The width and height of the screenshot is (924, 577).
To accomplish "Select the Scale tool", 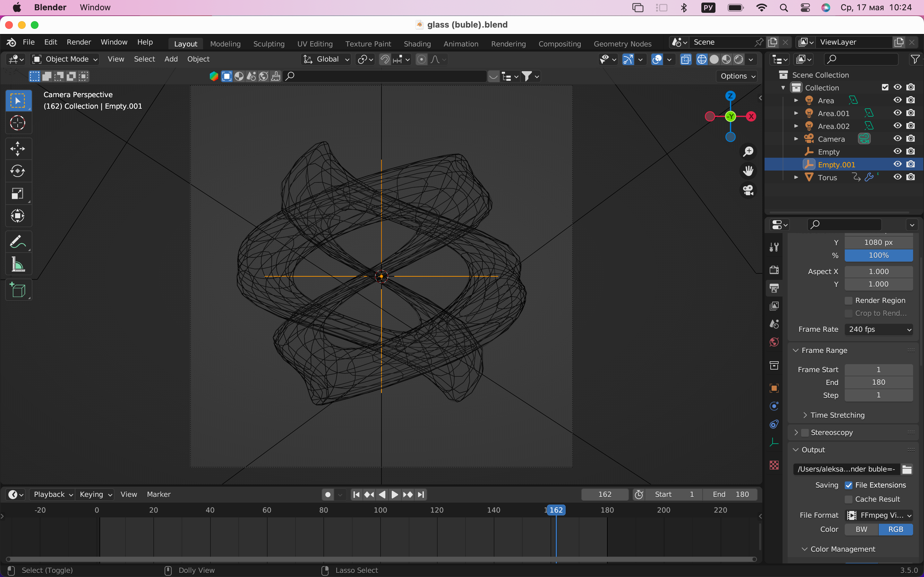I will tap(18, 194).
